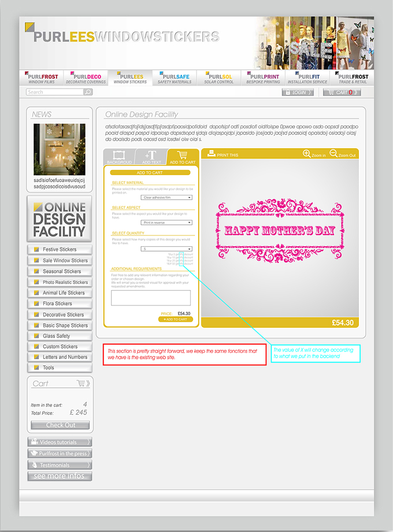The width and height of the screenshot is (393, 532).
Task: Open the Add Text tab
Action: 151,157
